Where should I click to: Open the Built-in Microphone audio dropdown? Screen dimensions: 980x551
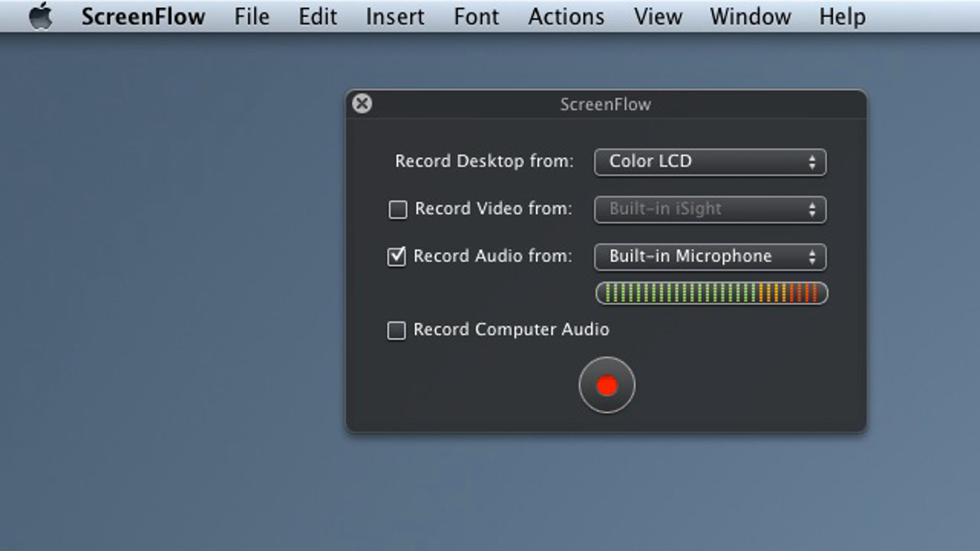pyautogui.click(x=710, y=257)
